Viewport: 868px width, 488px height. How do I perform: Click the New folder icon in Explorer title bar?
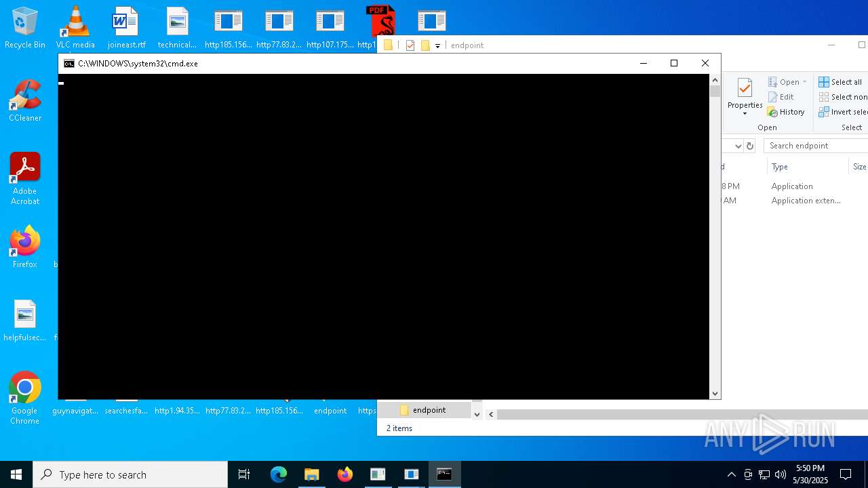click(425, 45)
